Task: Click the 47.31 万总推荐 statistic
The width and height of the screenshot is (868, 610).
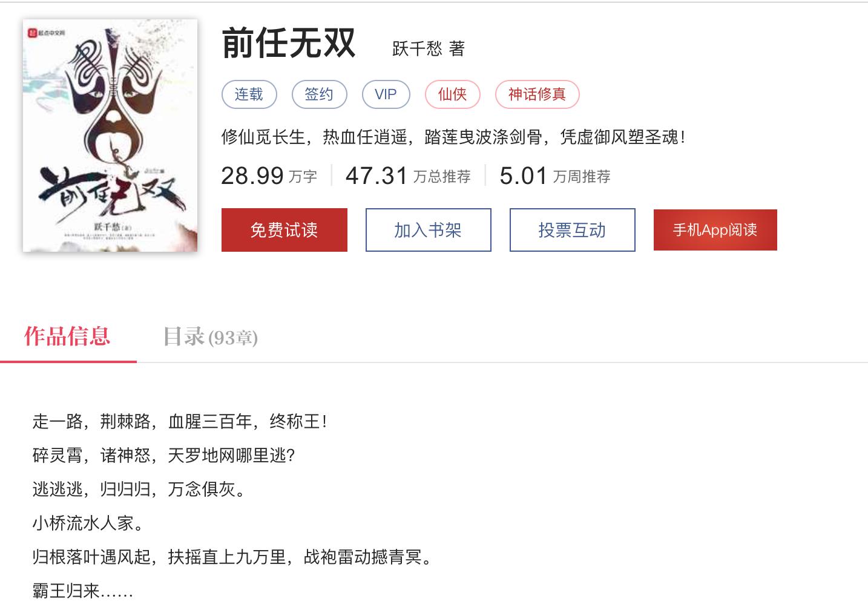Action: 408,176
